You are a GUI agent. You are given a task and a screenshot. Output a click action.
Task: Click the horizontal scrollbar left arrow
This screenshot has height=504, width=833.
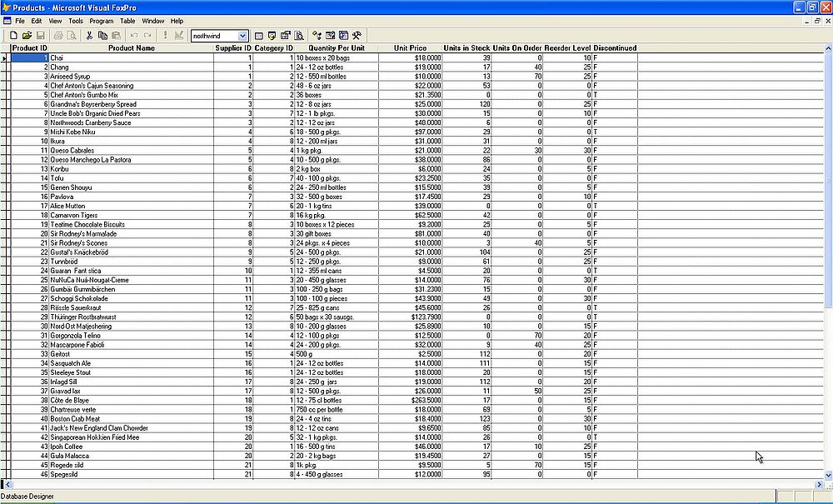point(8,484)
